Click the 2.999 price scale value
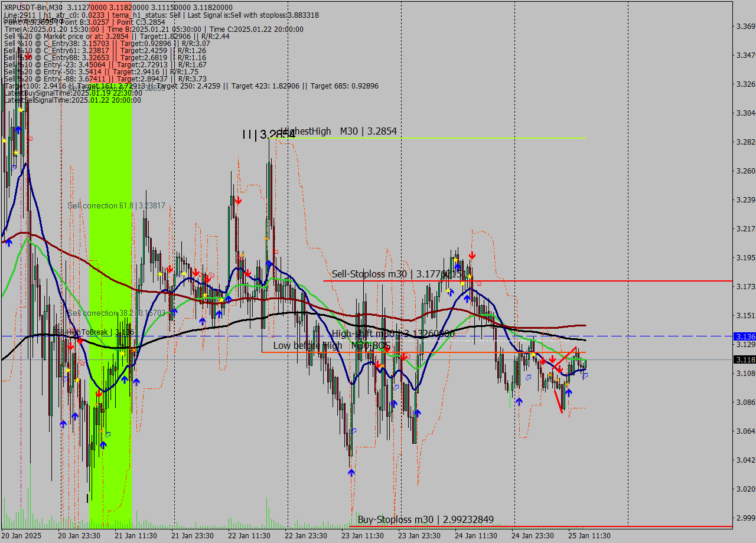 pyautogui.click(x=746, y=518)
